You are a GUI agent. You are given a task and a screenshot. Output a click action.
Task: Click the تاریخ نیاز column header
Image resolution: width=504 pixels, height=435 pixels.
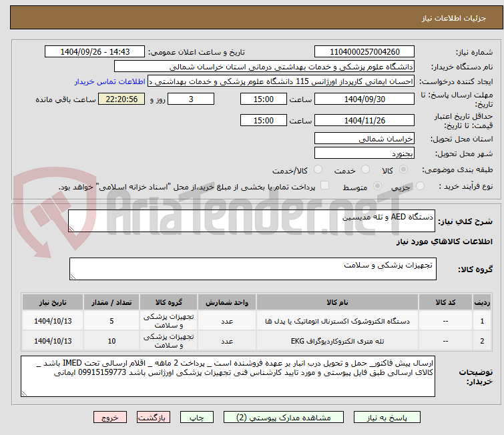(x=53, y=302)
